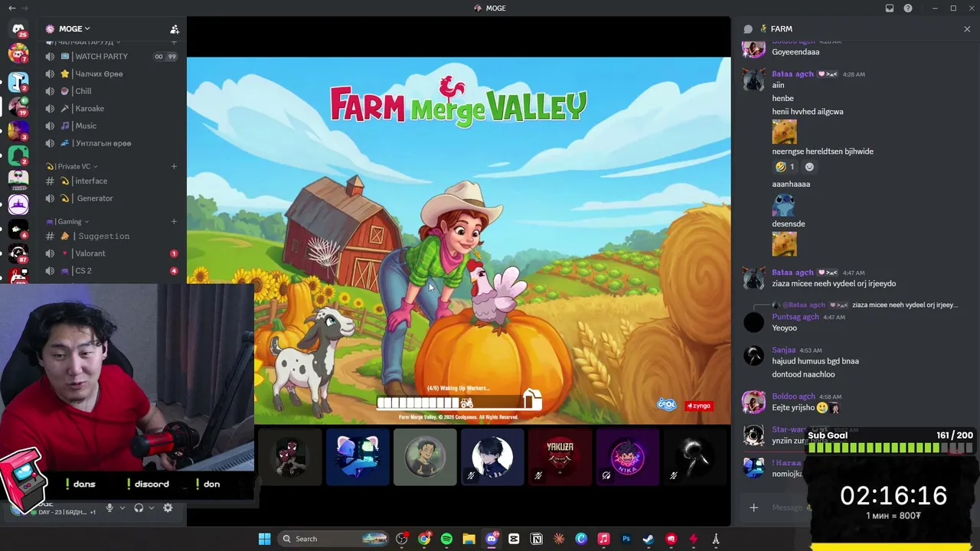Open OBS Studio from the taskbar

[x=402, y=539]
